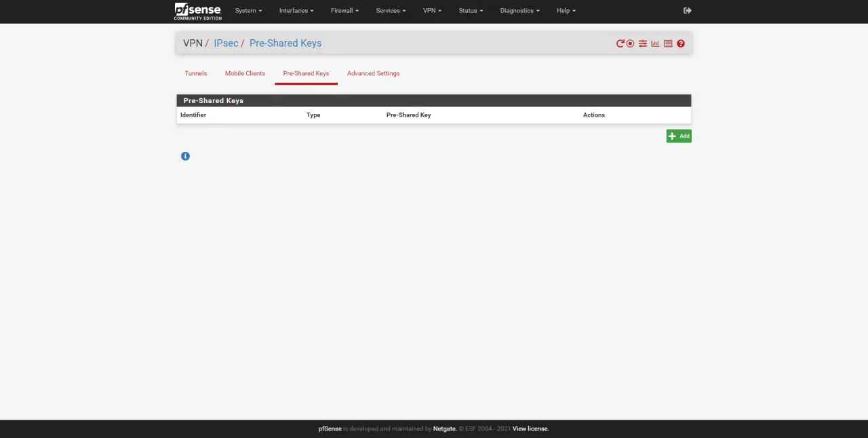Go to pfSense logo home

point(197,11)
